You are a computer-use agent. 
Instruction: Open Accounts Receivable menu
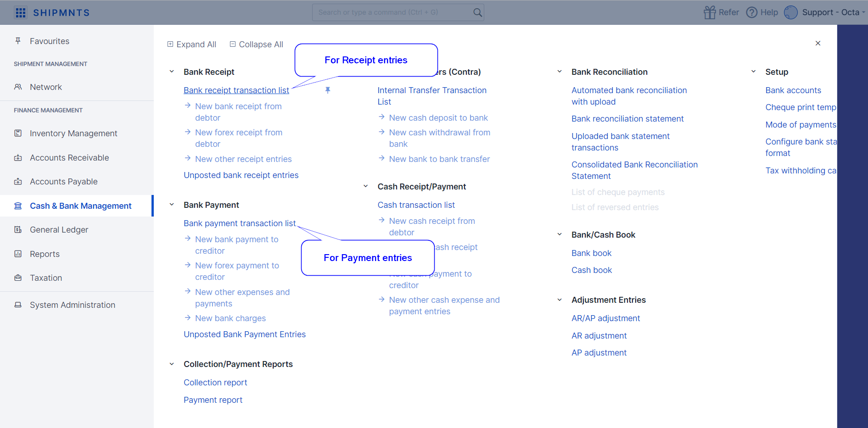(x=69, y=157)
